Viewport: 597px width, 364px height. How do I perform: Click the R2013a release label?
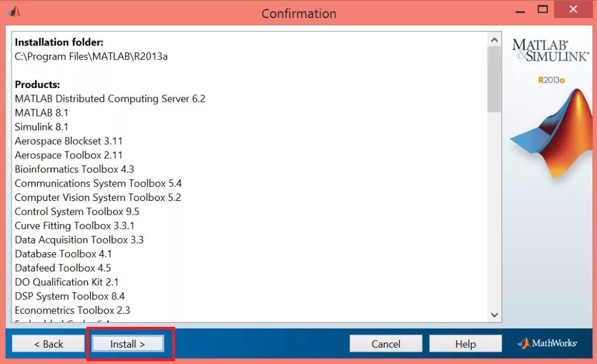(552, 80)
